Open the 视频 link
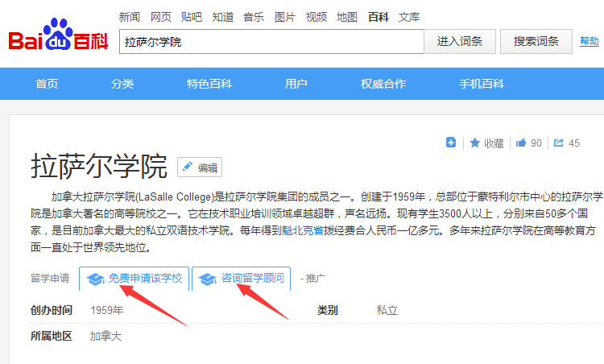 tap(316, 17)
